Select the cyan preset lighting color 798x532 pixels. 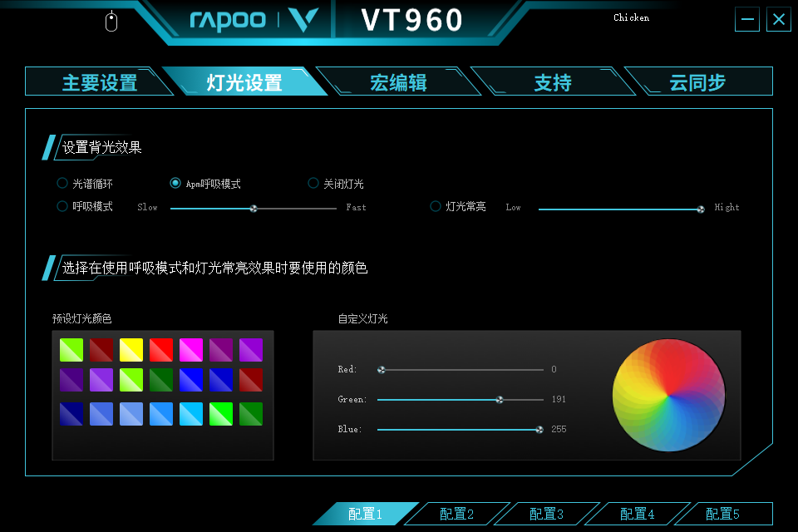click(190, 413)
